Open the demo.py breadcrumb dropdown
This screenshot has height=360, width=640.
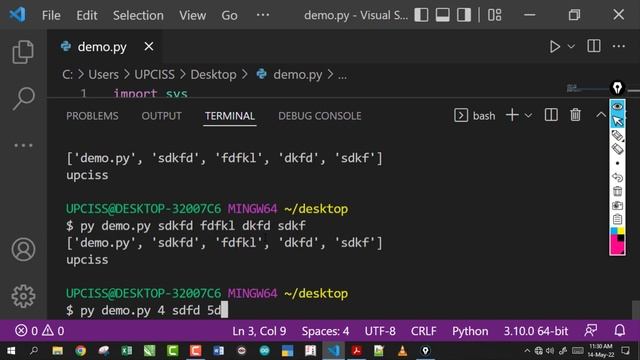[x=297, y=75]
